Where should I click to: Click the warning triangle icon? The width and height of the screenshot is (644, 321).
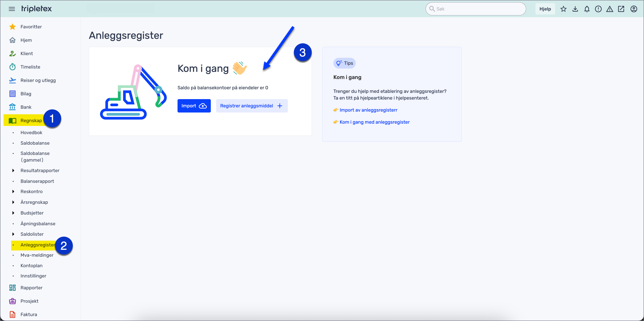click(x=610, y=9)
